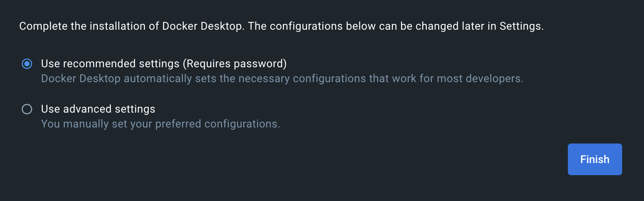The image size is (644, 201).
Task: Click the Finish button
Action: click(x=595, y=159)
